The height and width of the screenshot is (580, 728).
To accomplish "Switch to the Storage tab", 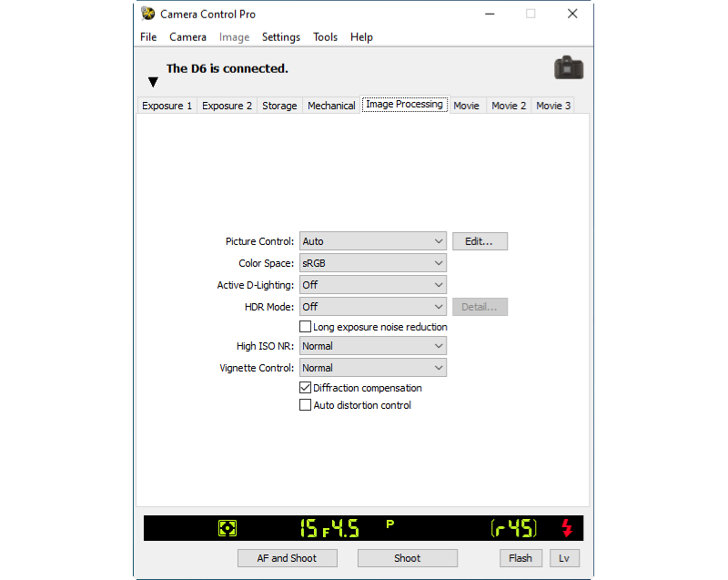I will click(x=279, y=106).
